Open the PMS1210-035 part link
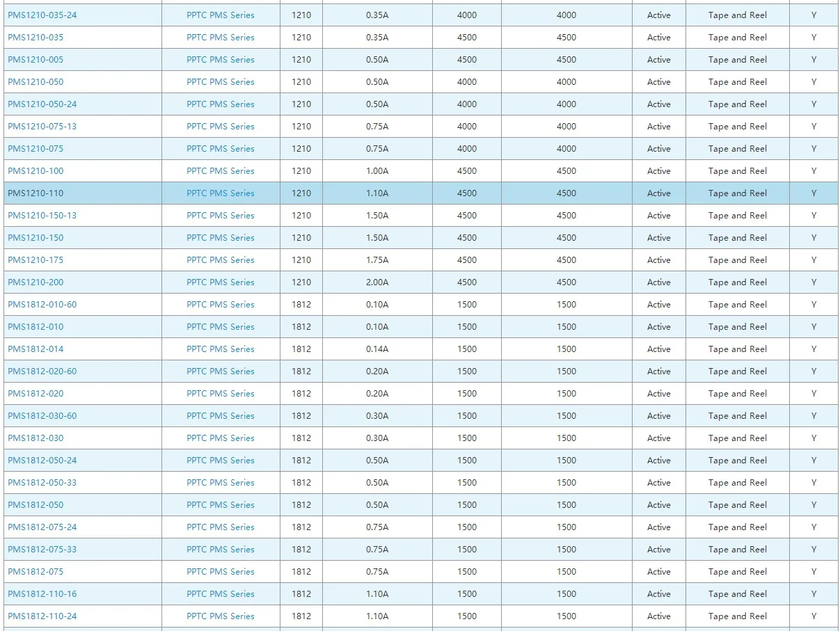Image resolution: width=840 pixels, height=631 pixels. (x=35, y=38)
